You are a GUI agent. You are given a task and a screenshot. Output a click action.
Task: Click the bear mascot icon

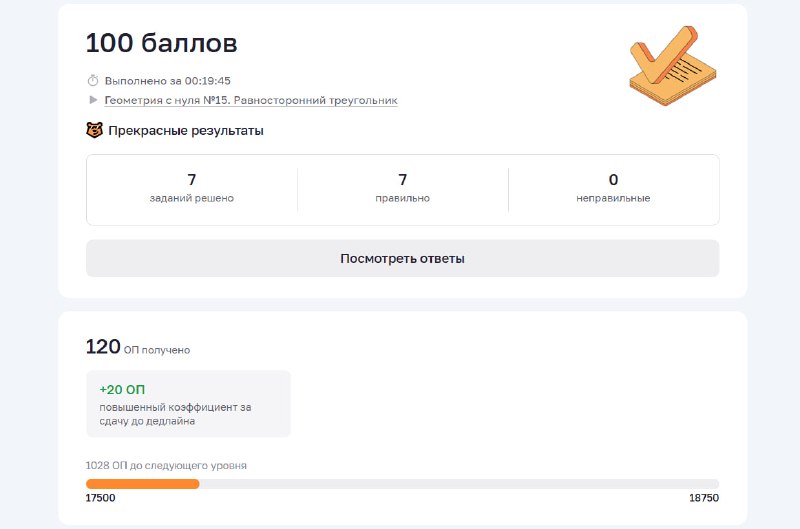point(94,130)
